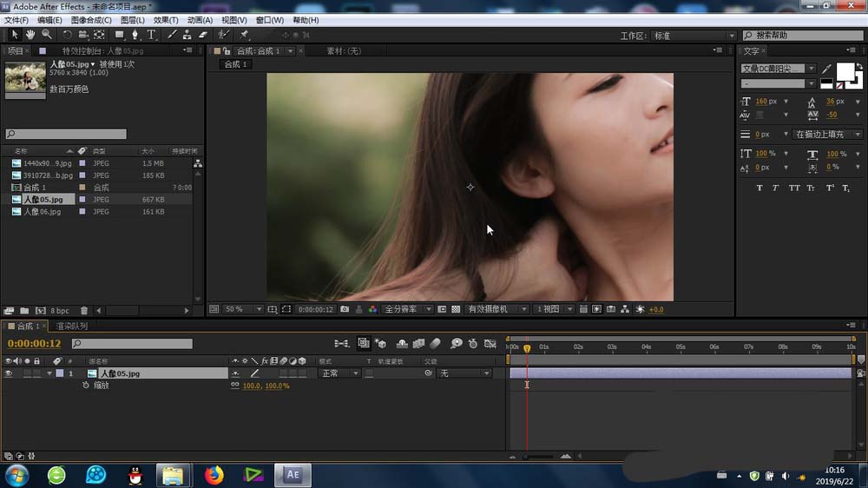Select the Pen tool
This screenshot has height=488, width=868.
click(135, 35)
